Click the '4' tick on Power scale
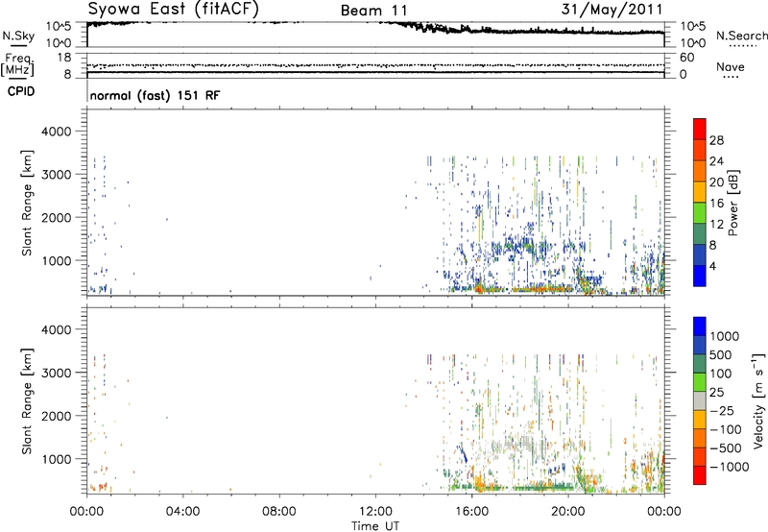 tap(712, 266)
